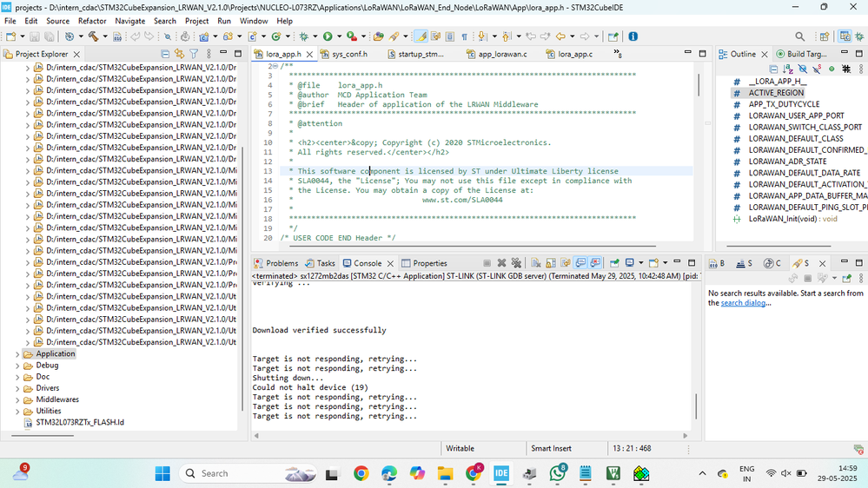The height and width of the screenshot is (488, 868).
Task: Toggle mark occurrences highlighter button
Action: [421, 36]
